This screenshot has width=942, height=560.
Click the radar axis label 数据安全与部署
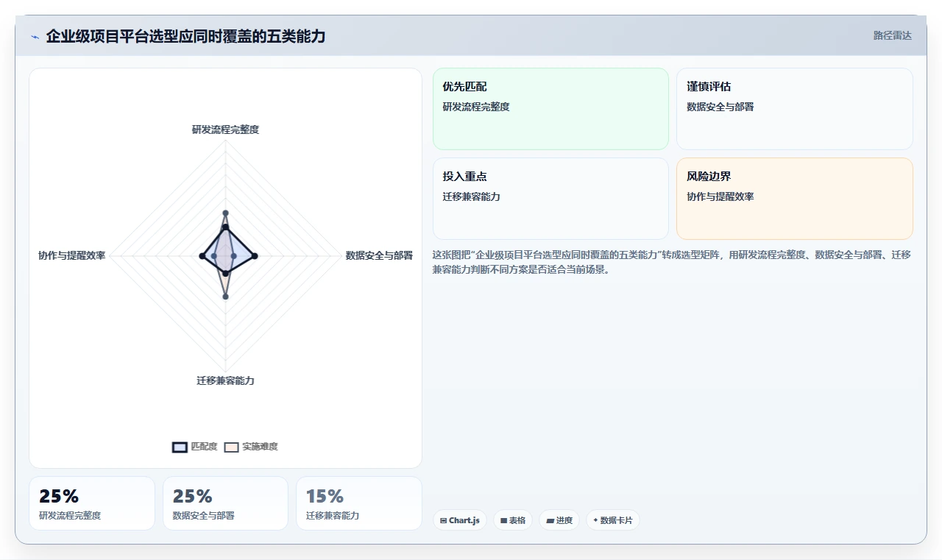379,256
